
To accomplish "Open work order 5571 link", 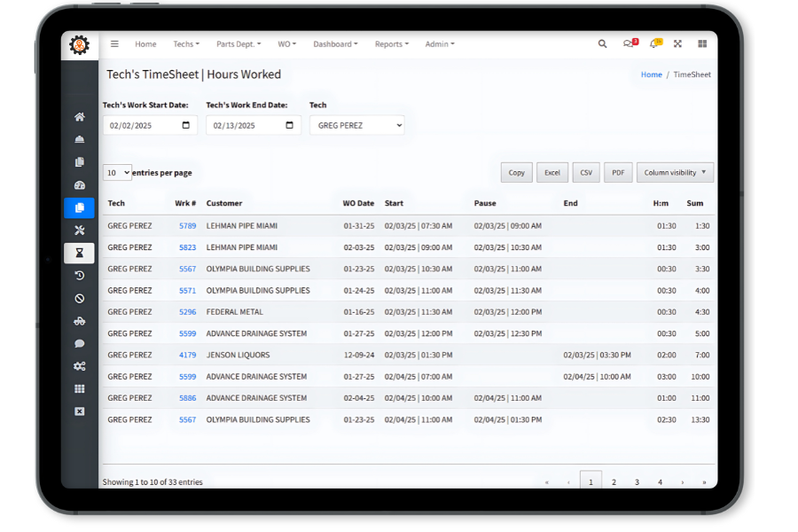I will click(x=187, y=290).
